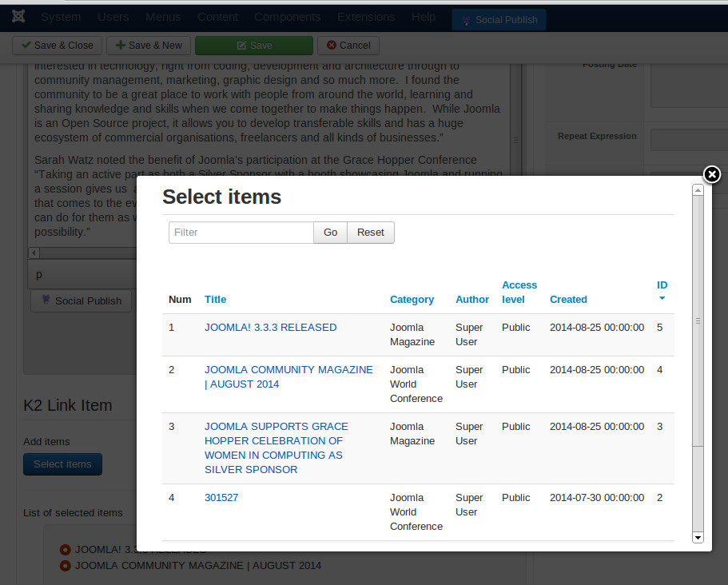
Task: Open the Users menu
Action: 113,17
